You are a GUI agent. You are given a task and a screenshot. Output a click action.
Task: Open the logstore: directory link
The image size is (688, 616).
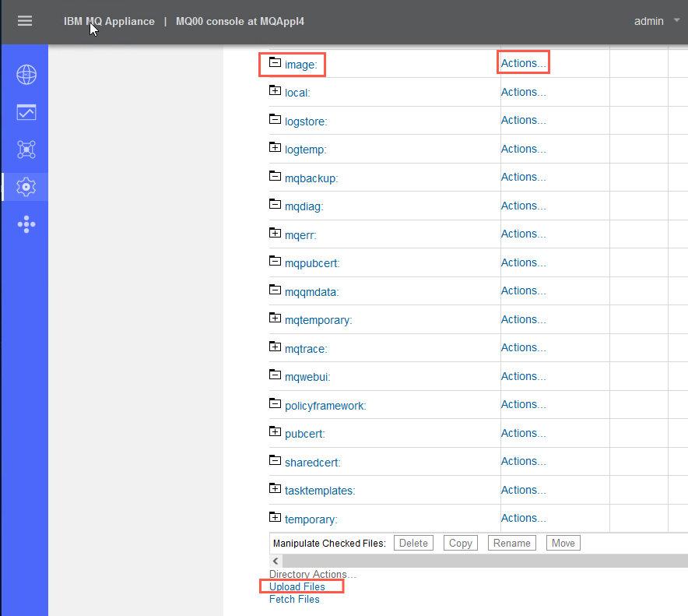pyautogui.click(x=306, y=121)
